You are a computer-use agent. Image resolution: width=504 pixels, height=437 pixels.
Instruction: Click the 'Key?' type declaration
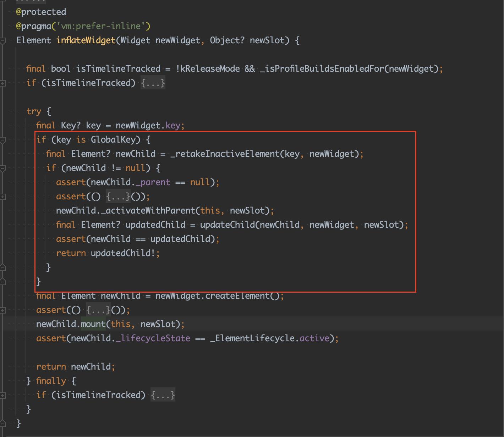click(71, 126)
